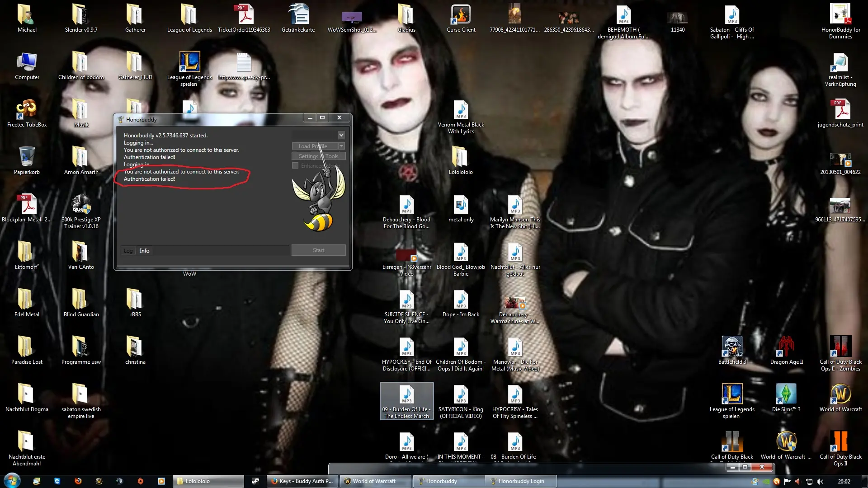Screen dimensions: 868x488
Task: Click the Action Center flag tray icon
Action: coord(787,482)
